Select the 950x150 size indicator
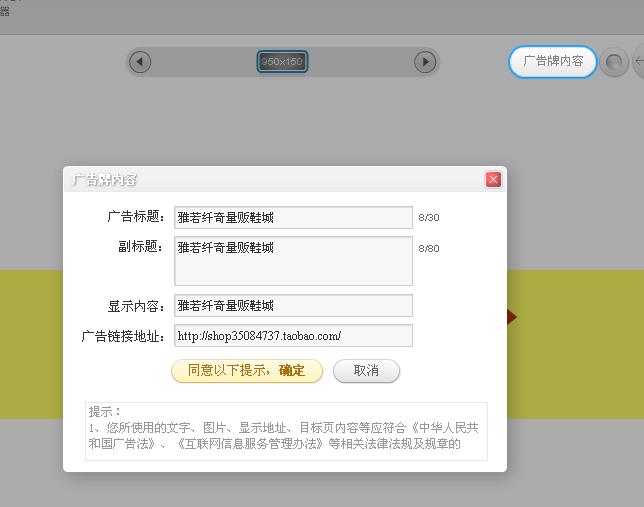The width and height of the screenshot is (644, 507). [282, 62]
